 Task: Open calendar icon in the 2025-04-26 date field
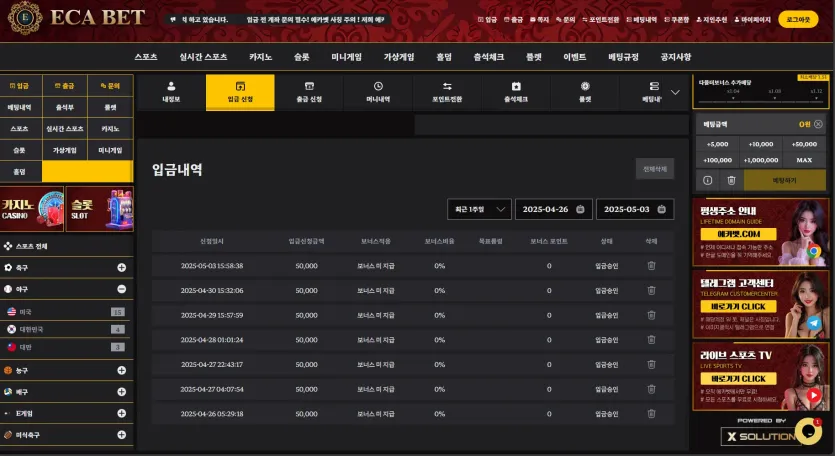(580, 209)
